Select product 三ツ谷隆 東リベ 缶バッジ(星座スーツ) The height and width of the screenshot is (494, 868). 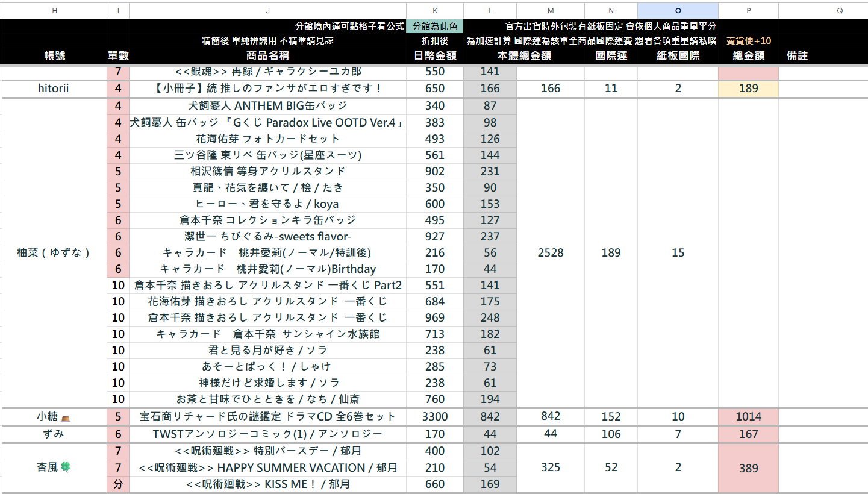click(267, 155)
